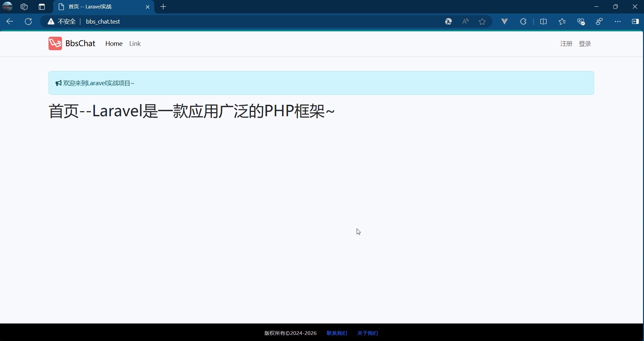Click the megaphone icon in the alert

click(x=59, y=83)
